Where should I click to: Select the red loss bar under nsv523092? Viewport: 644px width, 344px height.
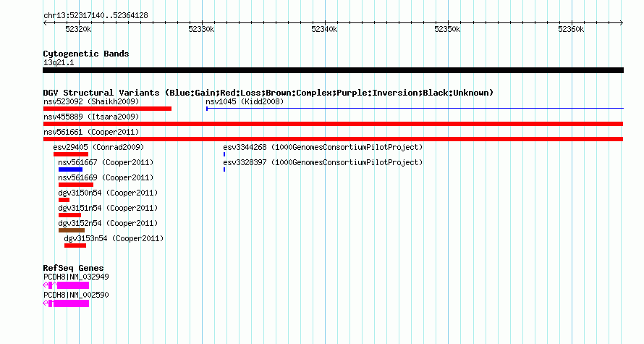tap(107, 109)
